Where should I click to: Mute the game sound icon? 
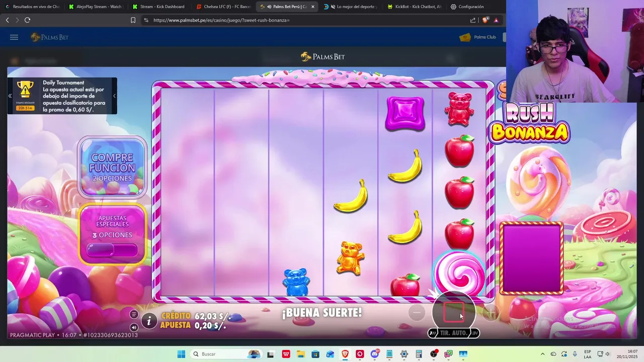(x=133, y=327)
